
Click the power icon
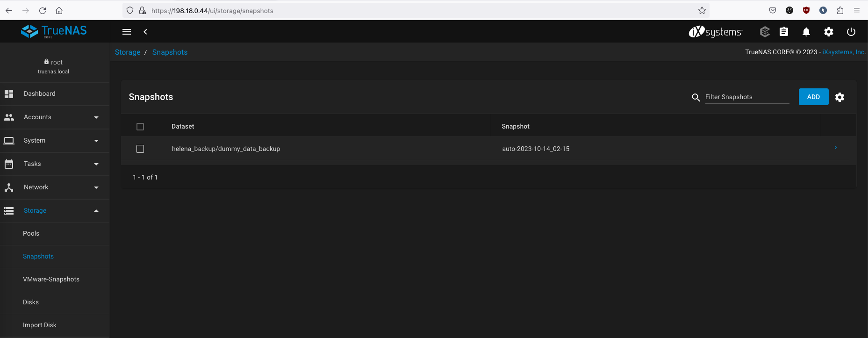pos(851,32)
